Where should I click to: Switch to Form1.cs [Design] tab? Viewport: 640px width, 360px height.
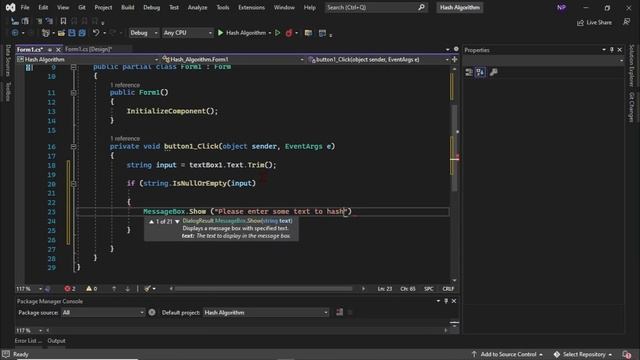tap(88, 49)
